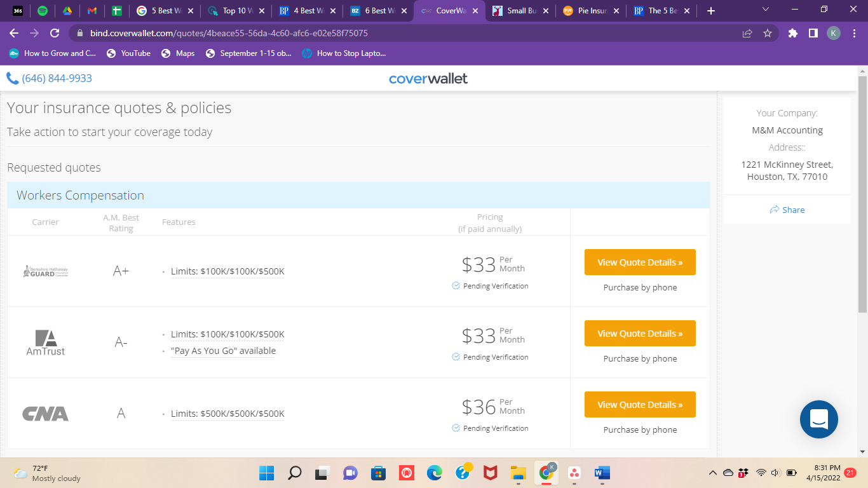Viewport: 868px width, 488px height.
Task: Expand the system tray hidden icons chevron
Action: [x=712, y=473]
